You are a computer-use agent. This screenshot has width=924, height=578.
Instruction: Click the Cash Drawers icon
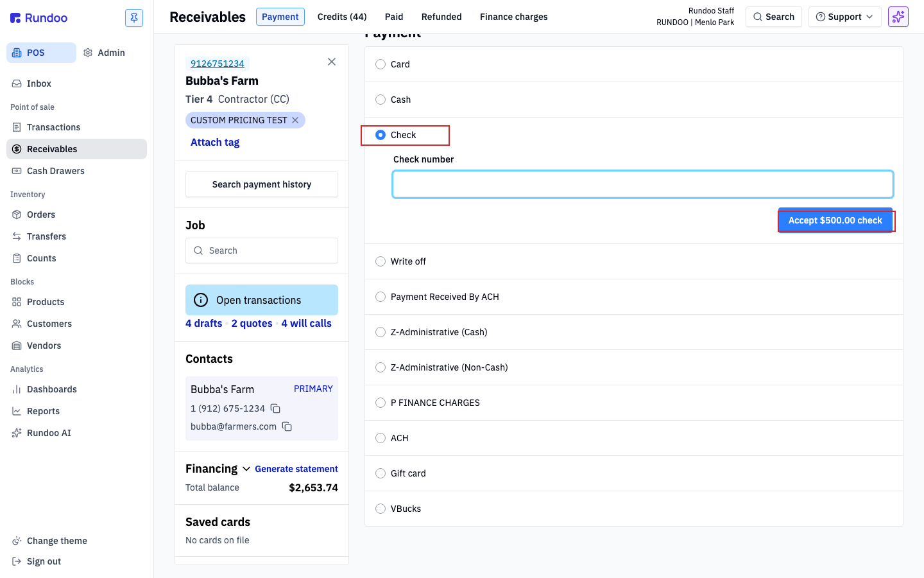17,171
